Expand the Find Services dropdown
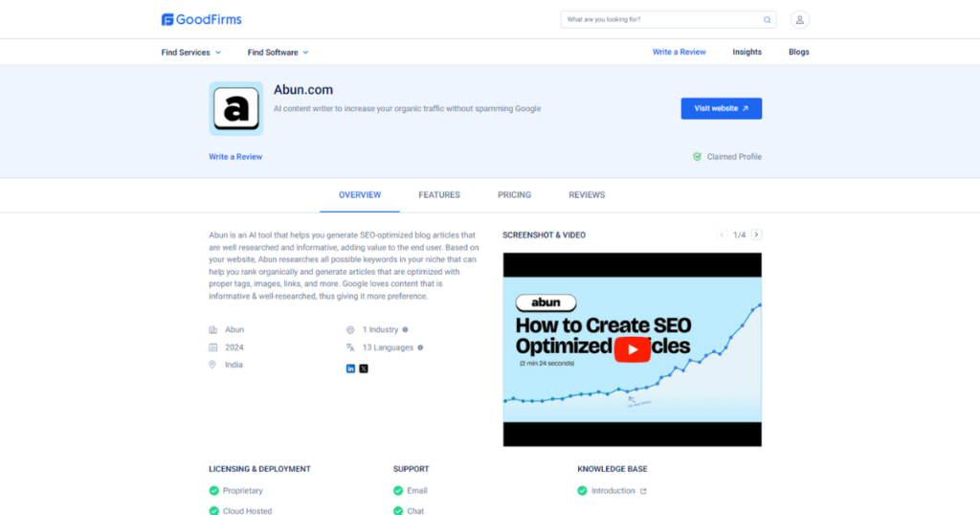The image size is (980, 515). tap(191, 53)
